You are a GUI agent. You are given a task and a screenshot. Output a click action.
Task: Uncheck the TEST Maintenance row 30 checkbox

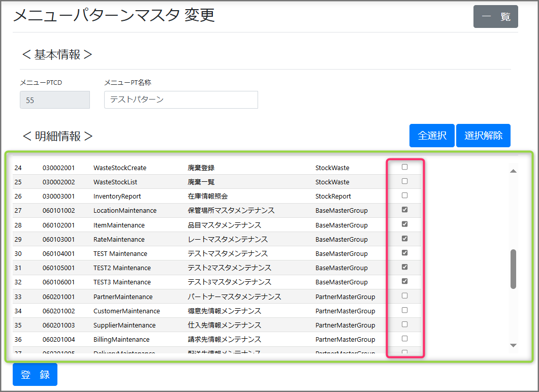405,252
